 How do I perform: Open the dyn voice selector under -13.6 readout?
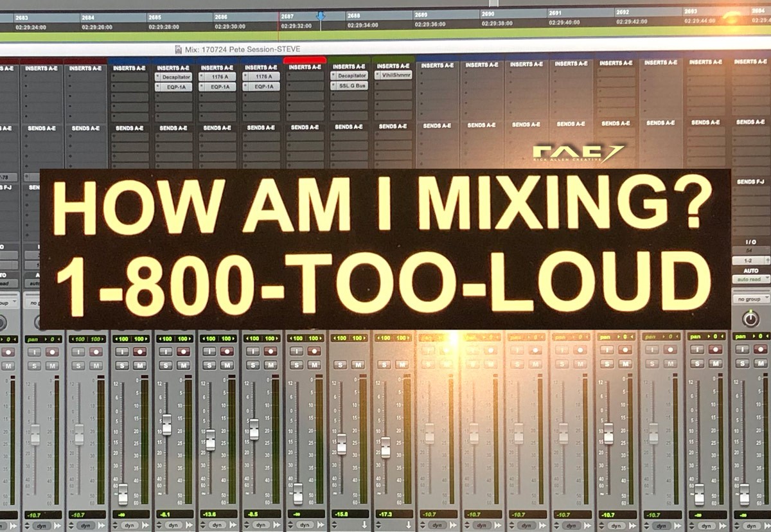218,525
